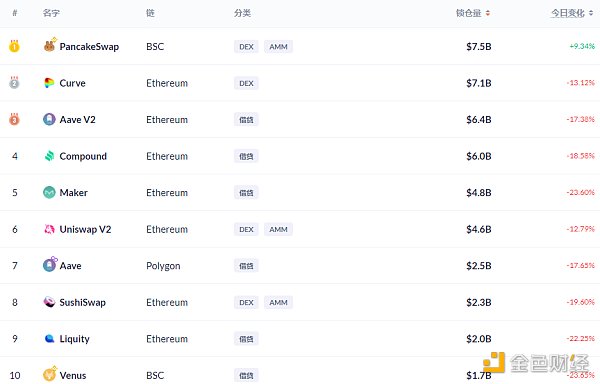Screen dimensions: 600x384
Task: Select the AMM tag in PancakeSwap row
Action: (x=278, y=47)
